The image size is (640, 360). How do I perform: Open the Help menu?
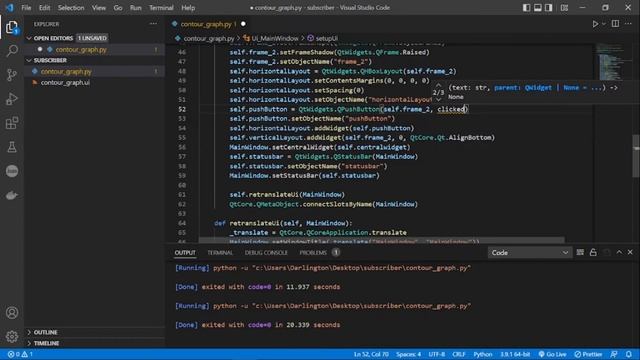[x=188, y=8]
